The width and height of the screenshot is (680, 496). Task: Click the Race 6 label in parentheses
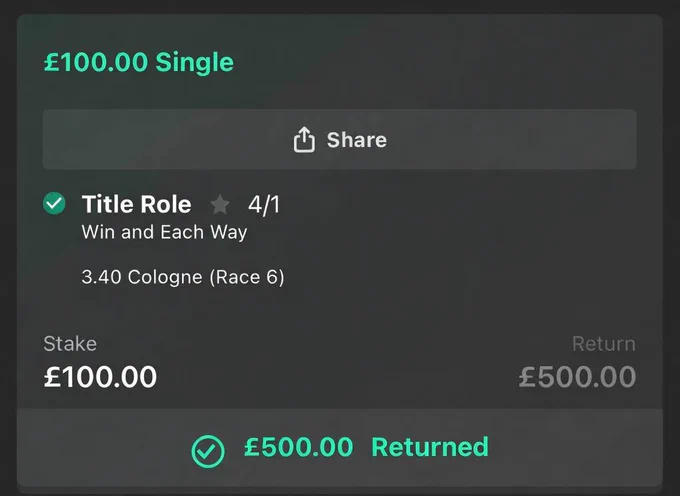pos(247,277)
